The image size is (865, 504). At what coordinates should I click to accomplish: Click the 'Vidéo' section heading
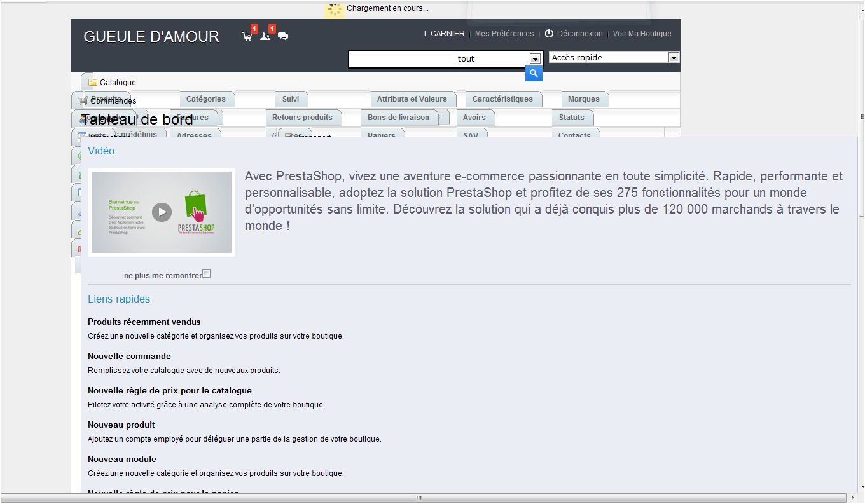101,151
